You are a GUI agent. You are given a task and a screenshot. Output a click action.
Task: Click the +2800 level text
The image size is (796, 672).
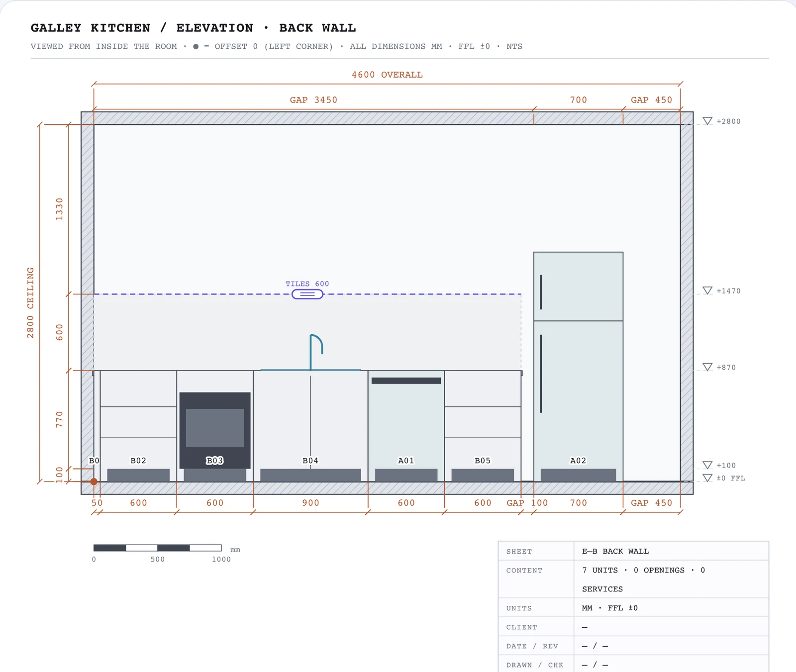pos(728,121)
